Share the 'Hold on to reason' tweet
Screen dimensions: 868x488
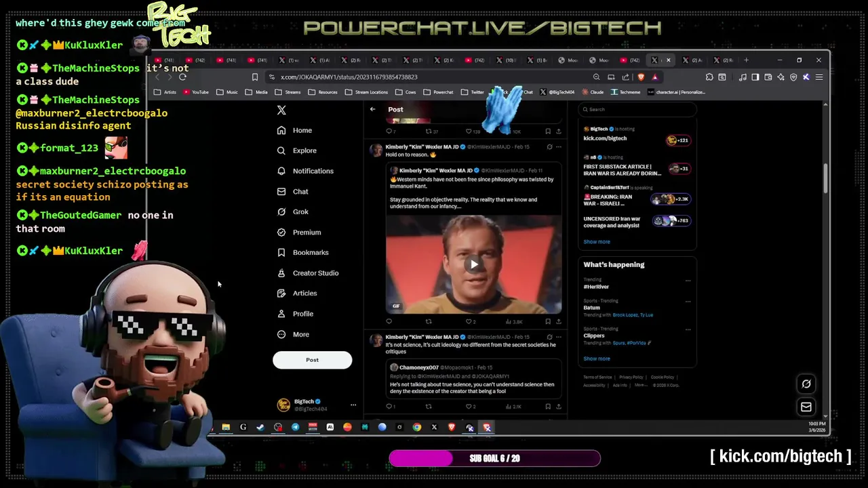tap(558, 321)
